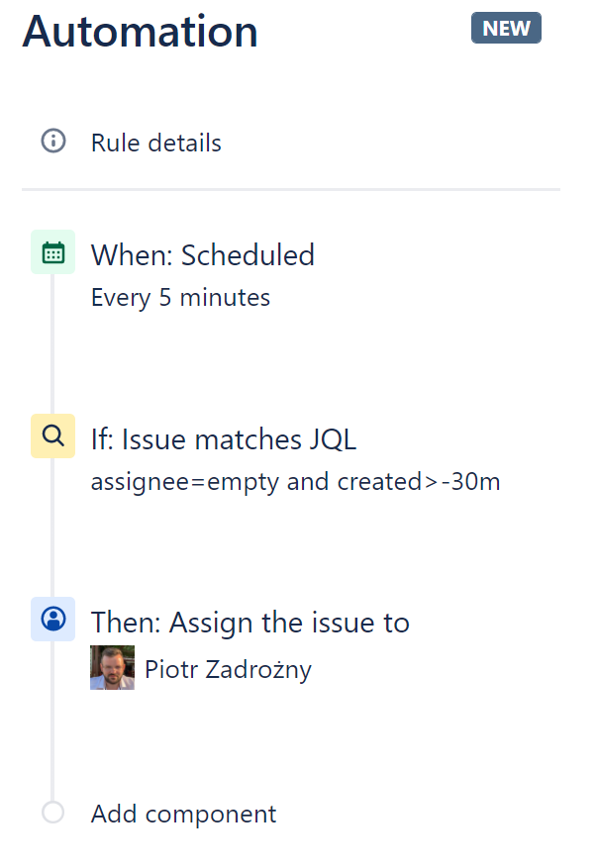This screenshot has width=597, height=868.
Task: Click the Every 5 minutes schedule text
Action: (x=180, y=297)
